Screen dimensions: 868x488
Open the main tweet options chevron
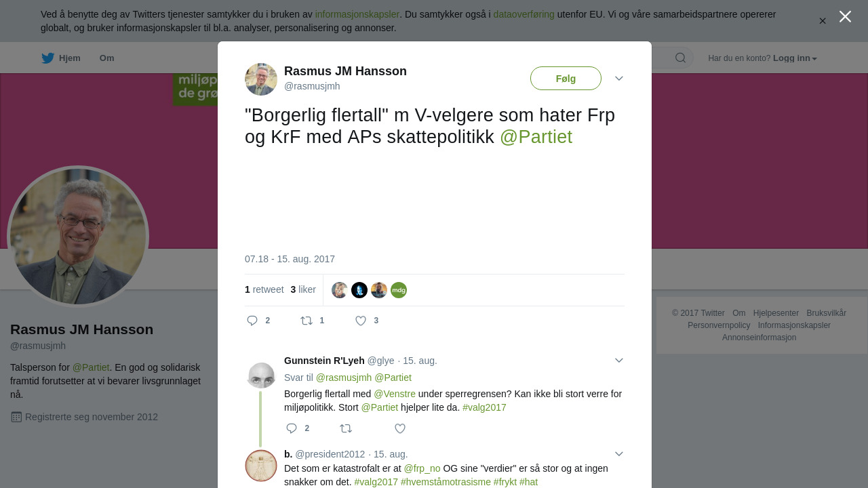pos(619,79)
